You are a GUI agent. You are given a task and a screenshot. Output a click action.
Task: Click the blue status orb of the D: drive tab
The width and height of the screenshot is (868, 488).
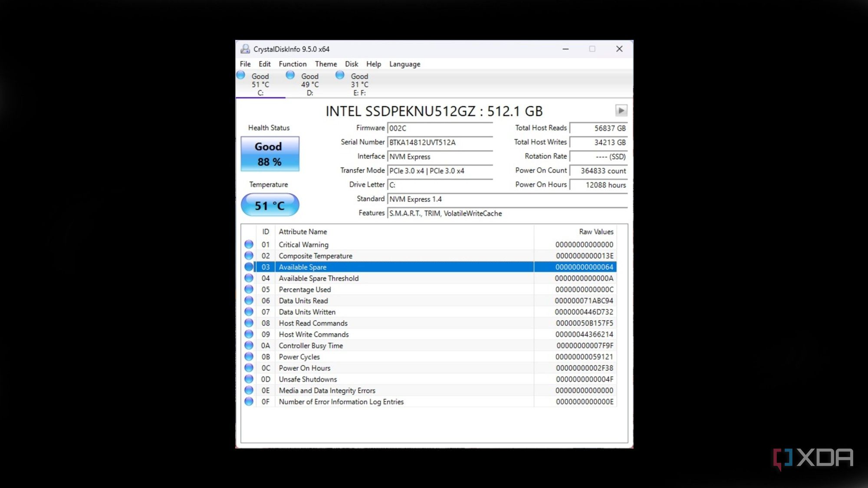290,75
